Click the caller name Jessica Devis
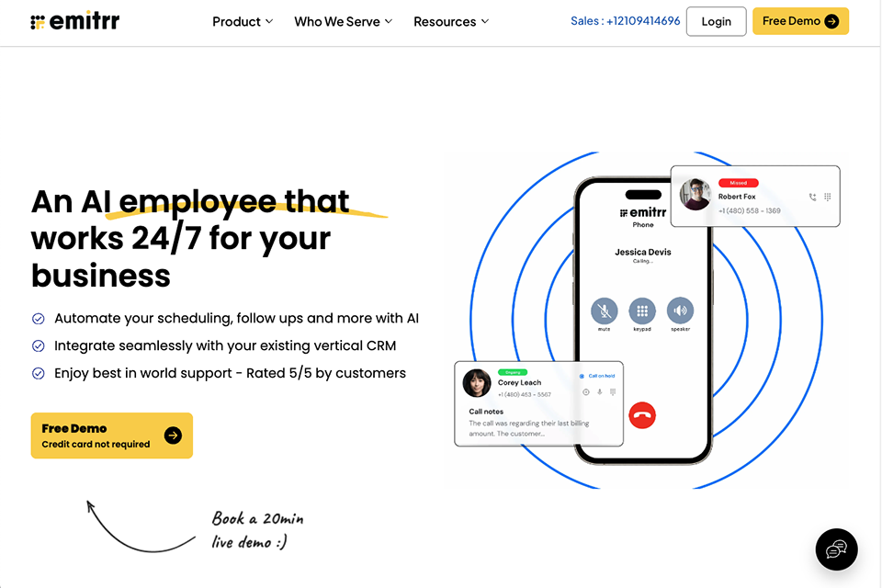The width and height of the screenshot is (882, 588). (x=643, y=252)
